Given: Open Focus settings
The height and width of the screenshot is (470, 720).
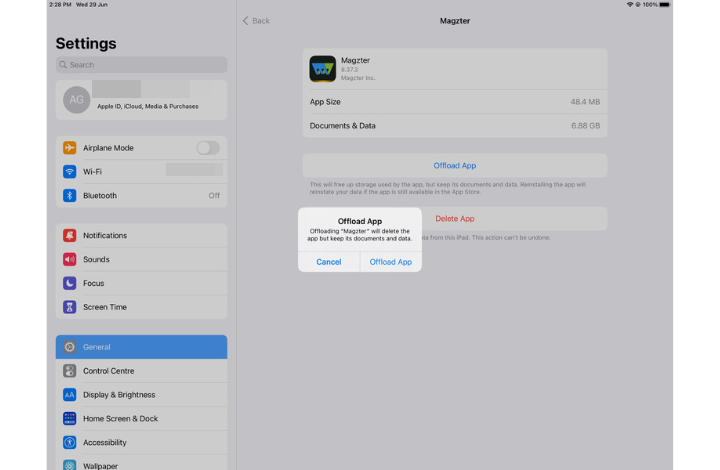Looking at the screenshot, I should (141, 283).
